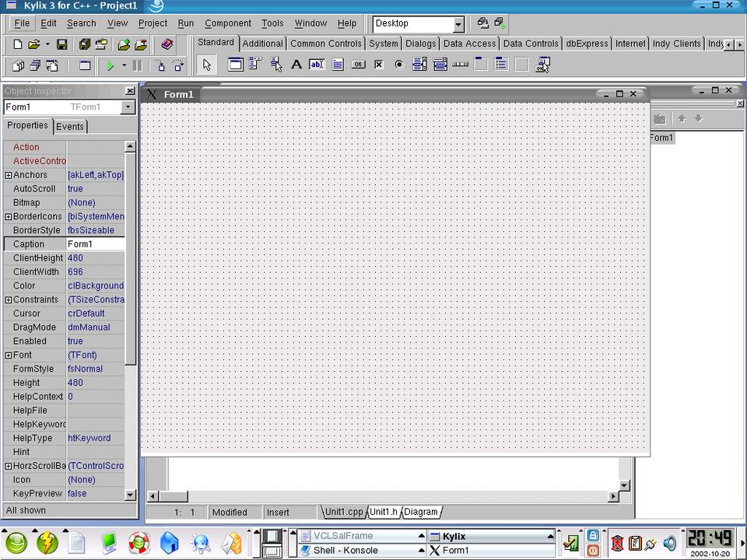
Task: Select the RadioButton component in the palette
Action: [399, 65]
